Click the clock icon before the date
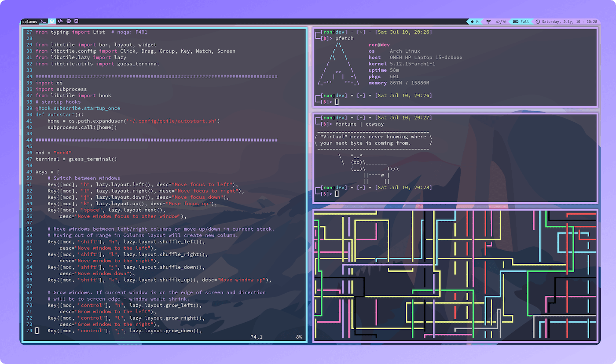 pos(538,21)
